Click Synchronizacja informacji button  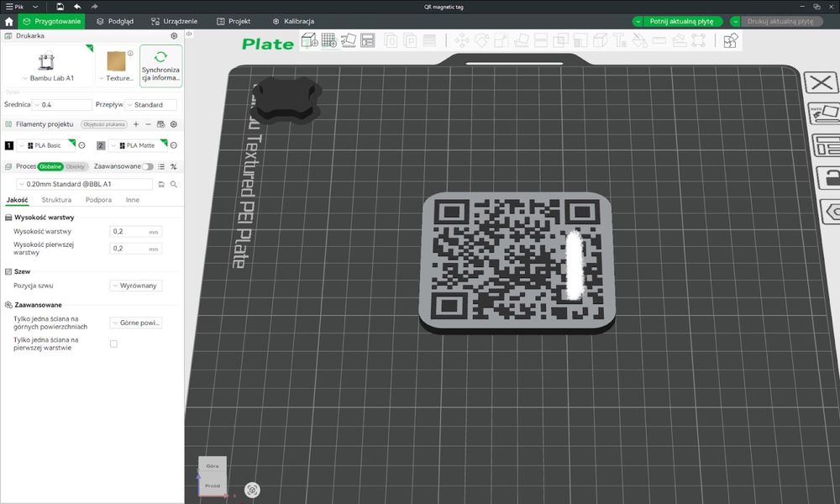point(160,66)
